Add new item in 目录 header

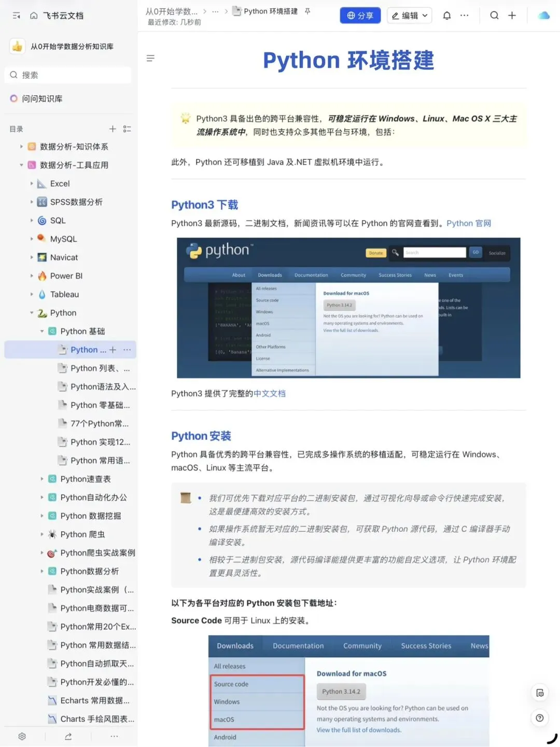[113, 129]
